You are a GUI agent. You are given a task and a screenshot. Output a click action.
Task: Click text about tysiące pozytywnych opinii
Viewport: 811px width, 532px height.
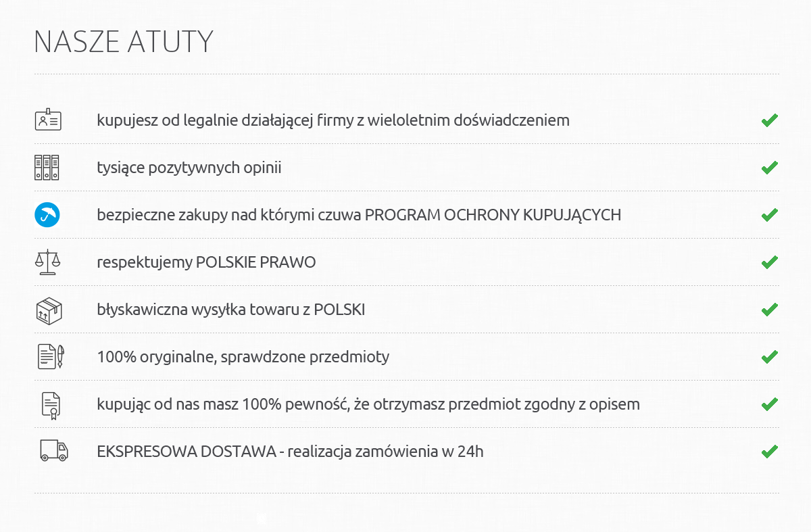(189, 168)
